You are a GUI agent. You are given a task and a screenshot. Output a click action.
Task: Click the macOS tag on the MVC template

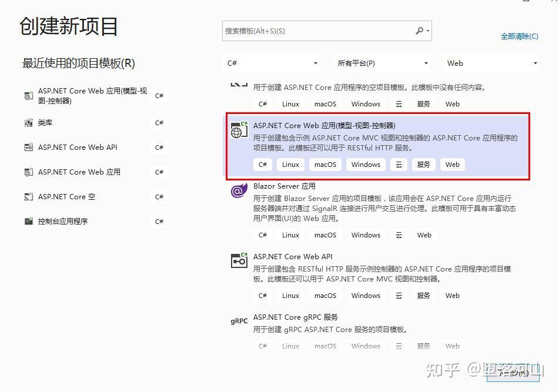click(325, 165)
